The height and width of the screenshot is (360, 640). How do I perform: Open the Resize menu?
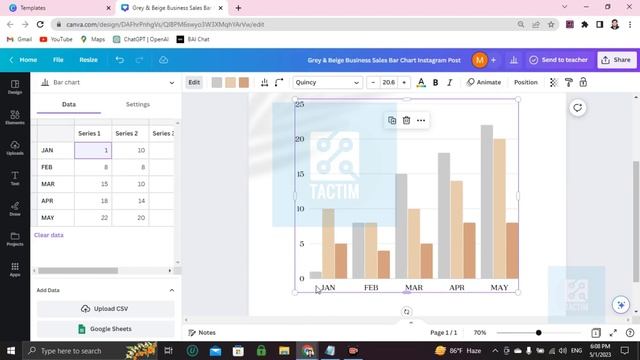click(x=88, y=60)
